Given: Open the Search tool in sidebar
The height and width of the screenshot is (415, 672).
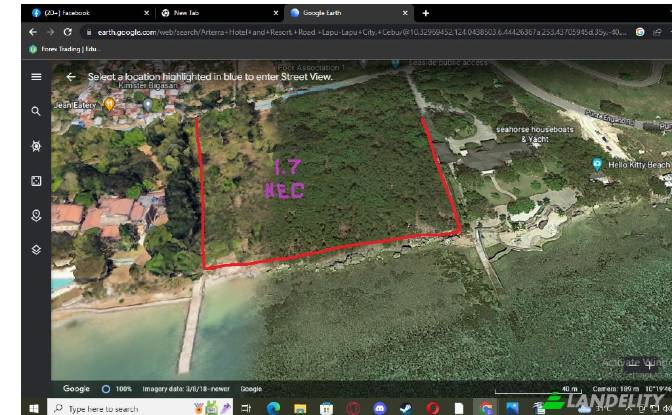Looking at the screenshot, I should tap(36, 112).
